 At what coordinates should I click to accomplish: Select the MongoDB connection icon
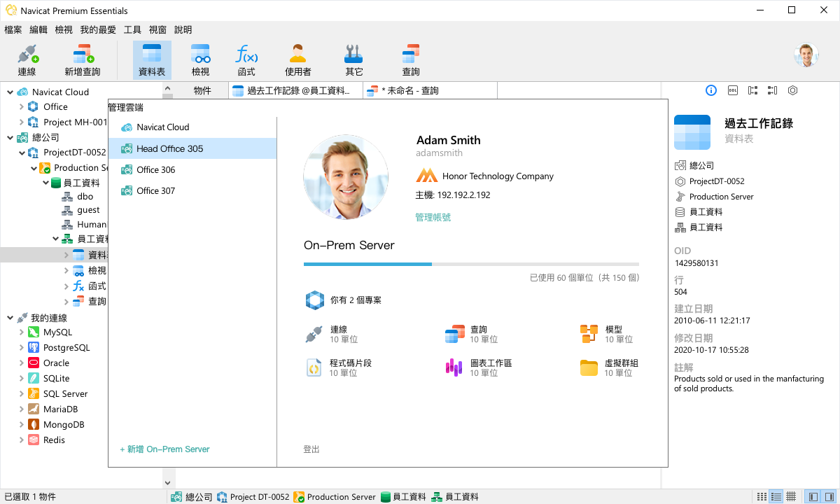coord(33,425)
